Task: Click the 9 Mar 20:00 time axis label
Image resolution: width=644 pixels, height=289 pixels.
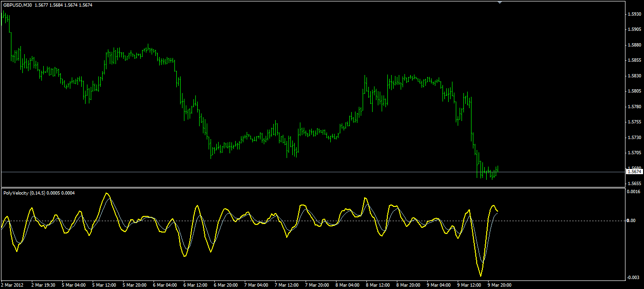Action: pyautogui.click(x=500, y=285)
